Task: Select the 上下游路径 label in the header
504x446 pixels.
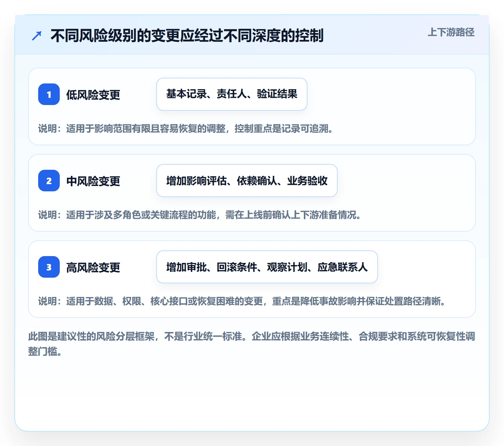Action: tap(451, 32)
